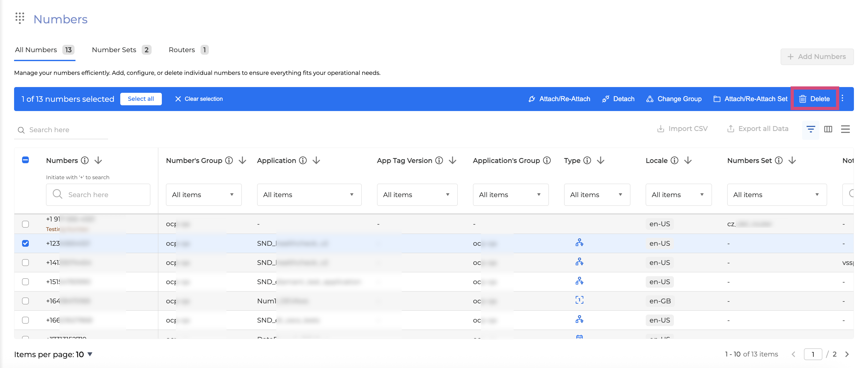
Task: Open the column chooser icon
Action: click(x=828, y=129)
